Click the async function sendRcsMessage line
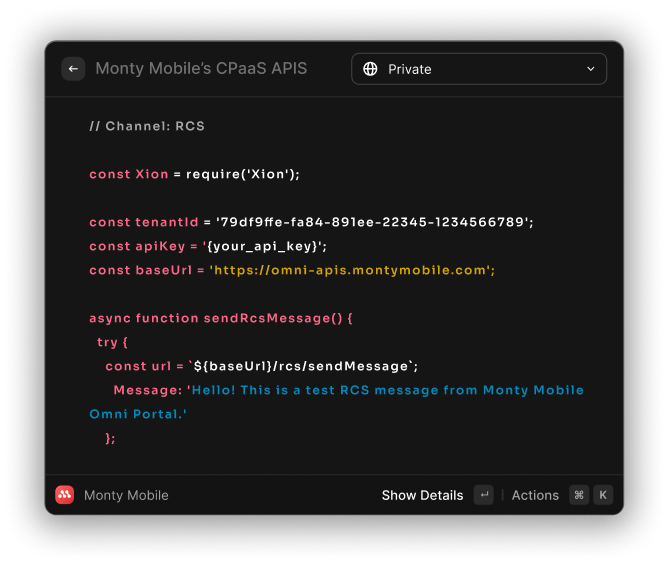Screen dimensions: 669x564 coord(221,318)
